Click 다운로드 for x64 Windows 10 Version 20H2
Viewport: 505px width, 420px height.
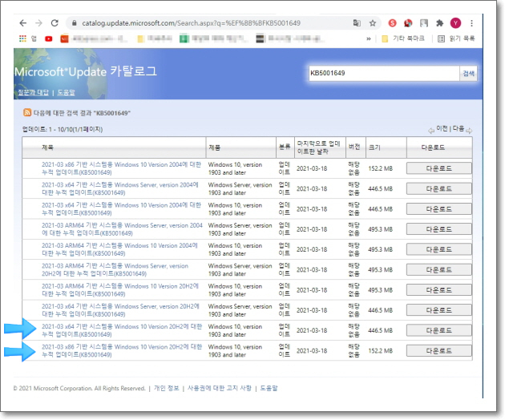tap(439, 330)
